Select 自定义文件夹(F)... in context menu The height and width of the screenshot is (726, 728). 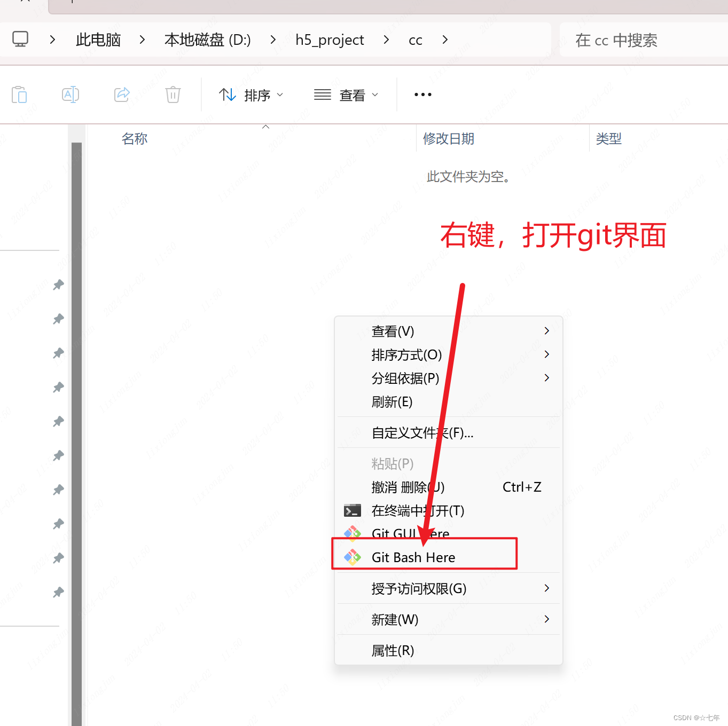(449, 432)
